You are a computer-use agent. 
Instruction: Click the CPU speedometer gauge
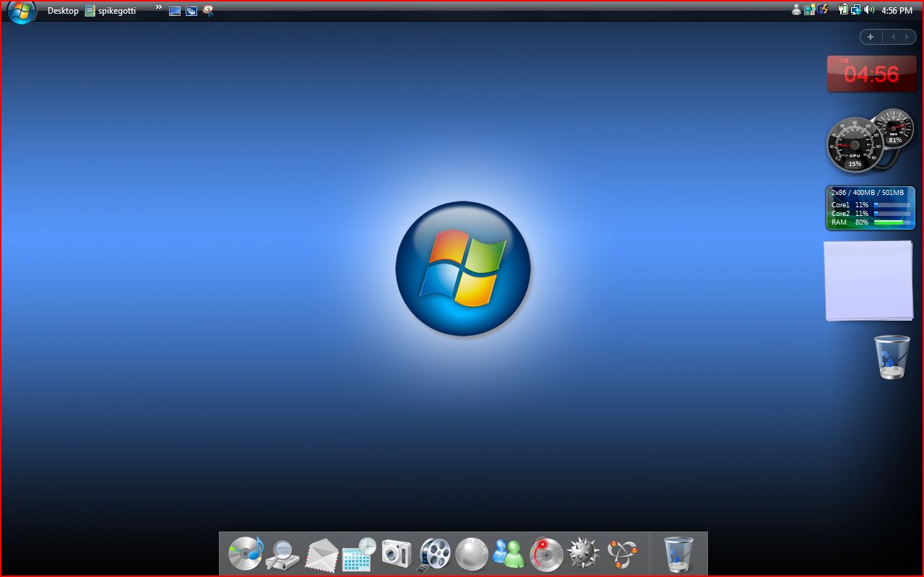tap(855, 145)
